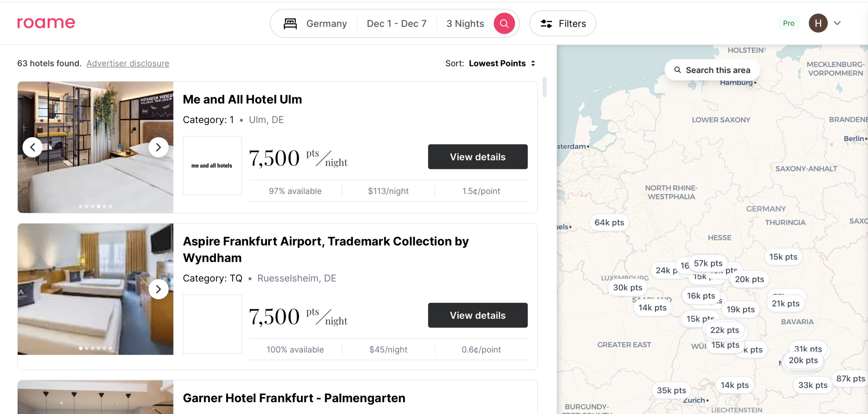Screen dimensions: 868x414
Task: Click Me and All Hotel Ulm room photo
Action: point(95,147)
